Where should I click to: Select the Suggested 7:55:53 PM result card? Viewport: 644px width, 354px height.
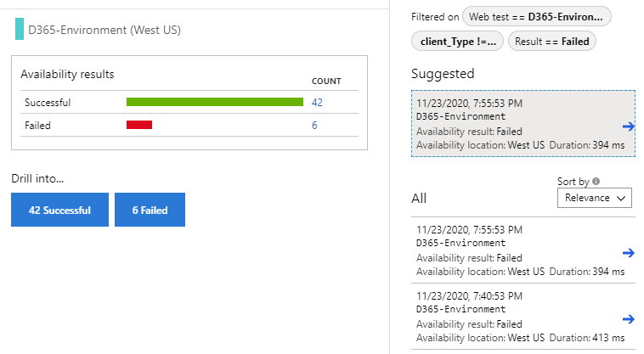click(514, 124)
